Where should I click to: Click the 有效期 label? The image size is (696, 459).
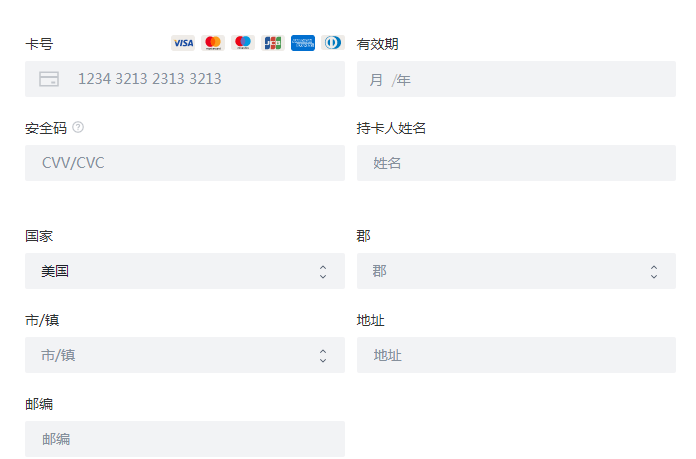[x=378, y=44]
